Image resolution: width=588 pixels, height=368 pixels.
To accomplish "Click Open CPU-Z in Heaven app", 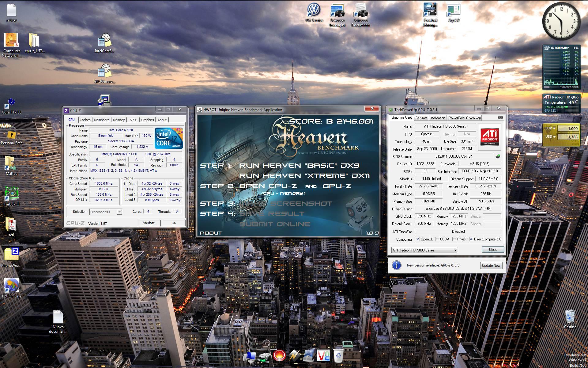I will point(268,186).
